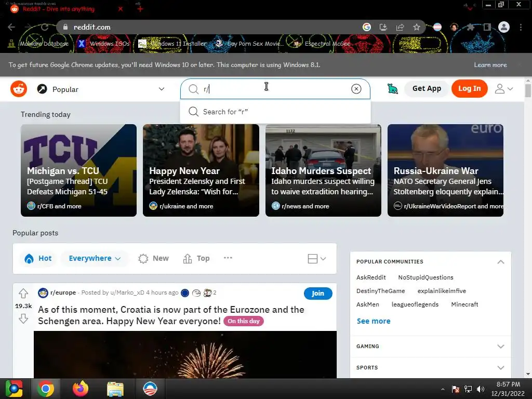Image resolution: width=532 pixels, height=399 pixels.
Task: Collapse the Popular Communities section
Action: (x=500, y=262)
